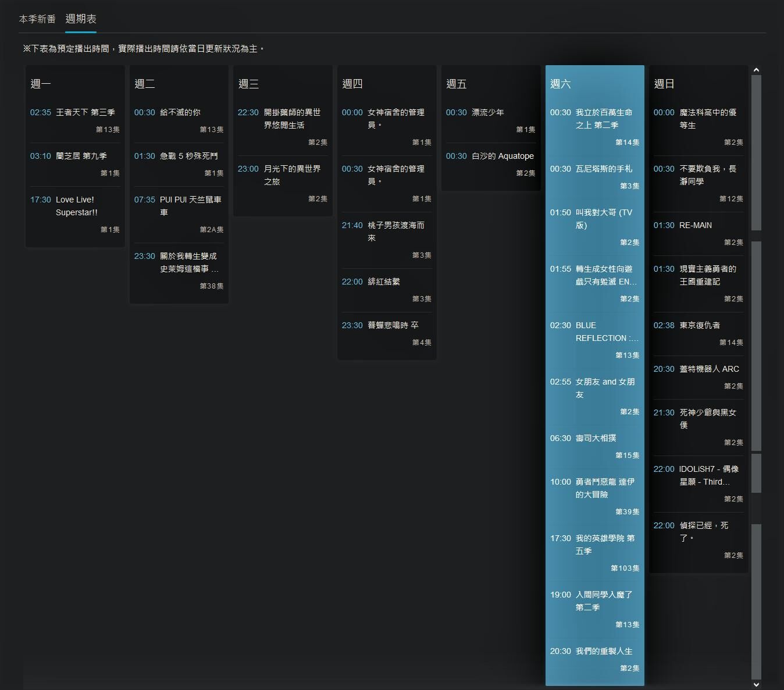The height and width of the screenshot is (690, 784).
Task: Click the scrollbar up arrow
Action: click(x=756, y=70)
